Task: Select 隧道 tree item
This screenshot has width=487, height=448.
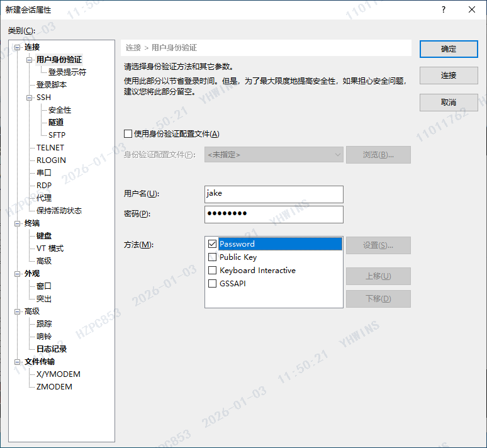Action: point(56,123)
